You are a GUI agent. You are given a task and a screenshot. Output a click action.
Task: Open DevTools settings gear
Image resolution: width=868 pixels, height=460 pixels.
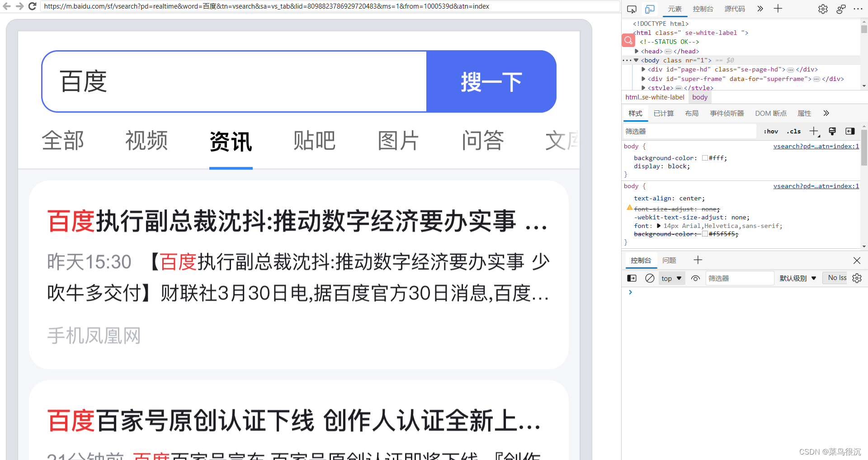tap(823, 9)
